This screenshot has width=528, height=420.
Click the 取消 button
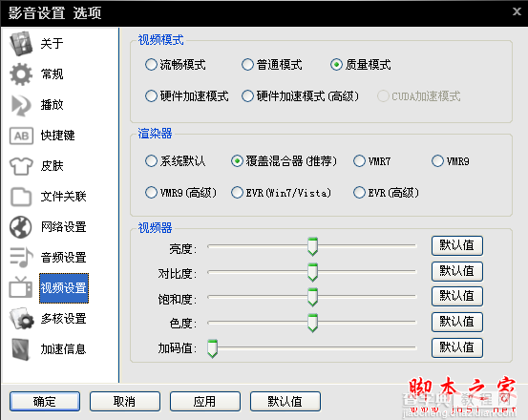(x=124, y=401)
